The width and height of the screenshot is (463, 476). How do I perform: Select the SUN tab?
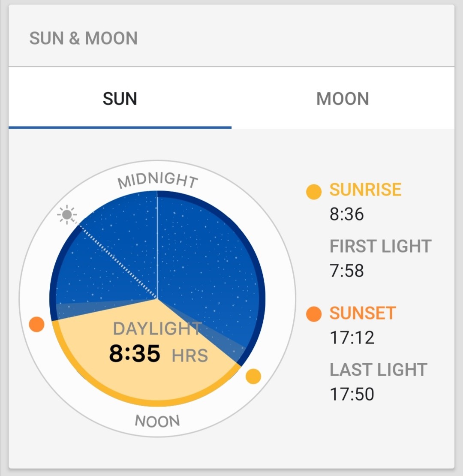point(120,98)
